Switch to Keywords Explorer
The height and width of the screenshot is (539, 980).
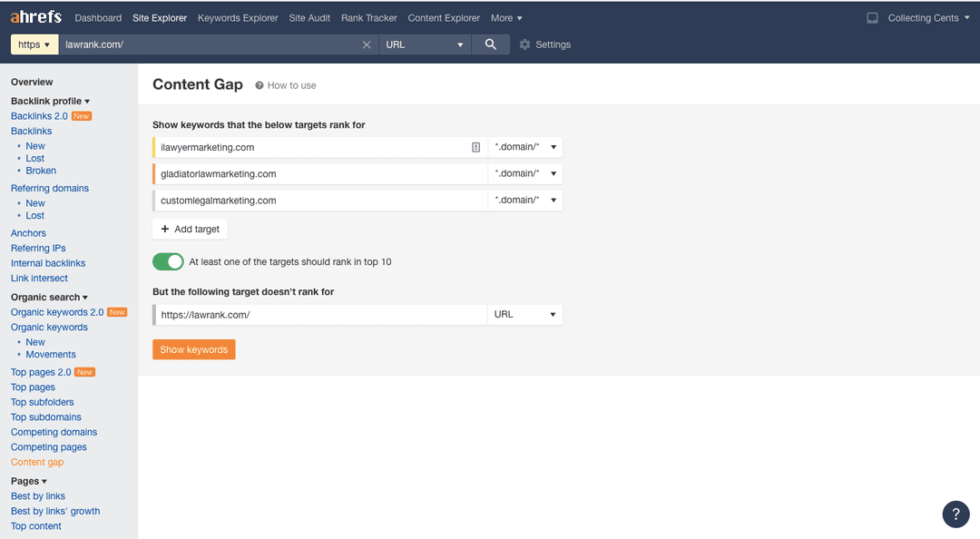(x=238, y=17)
